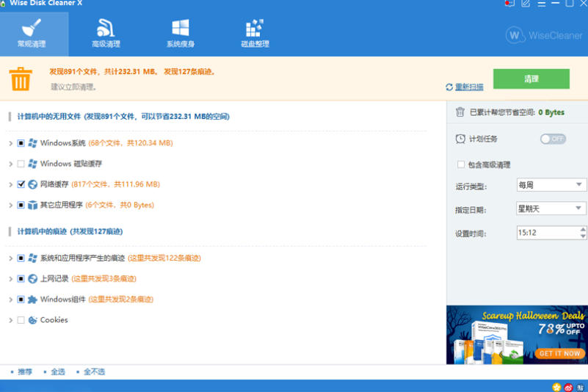Click the yellow star icon in status bar
This screenshot has height=392, width=588.
tap(556, 387)
